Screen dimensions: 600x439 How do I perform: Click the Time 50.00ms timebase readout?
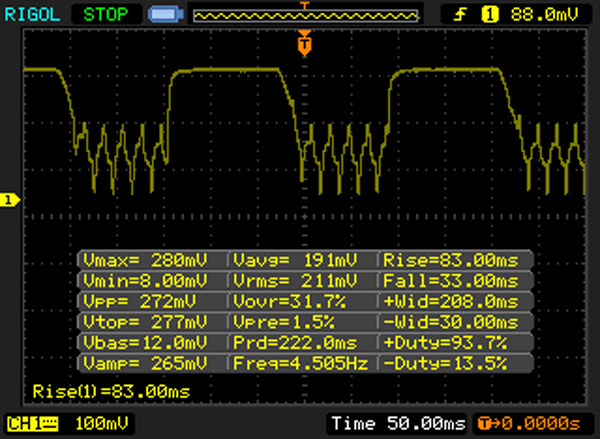point(398,424)
